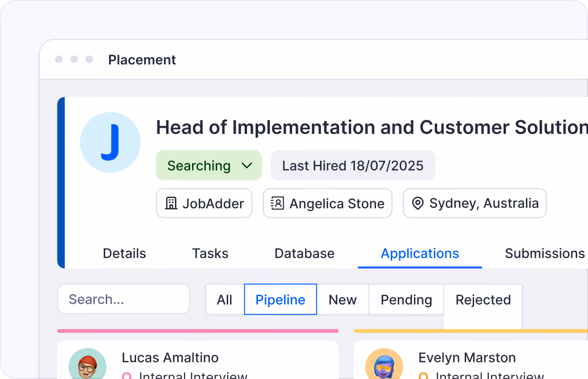Show All applications filter

pos(225,299)
